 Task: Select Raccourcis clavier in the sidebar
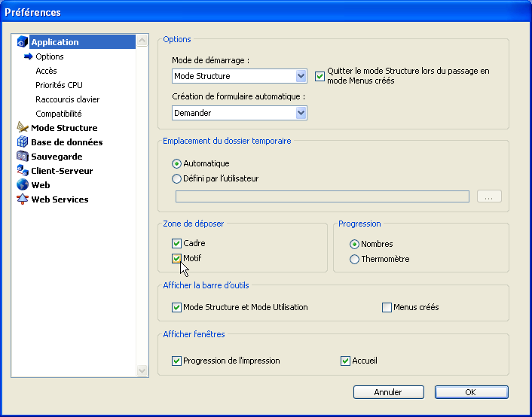pos(67,99)
